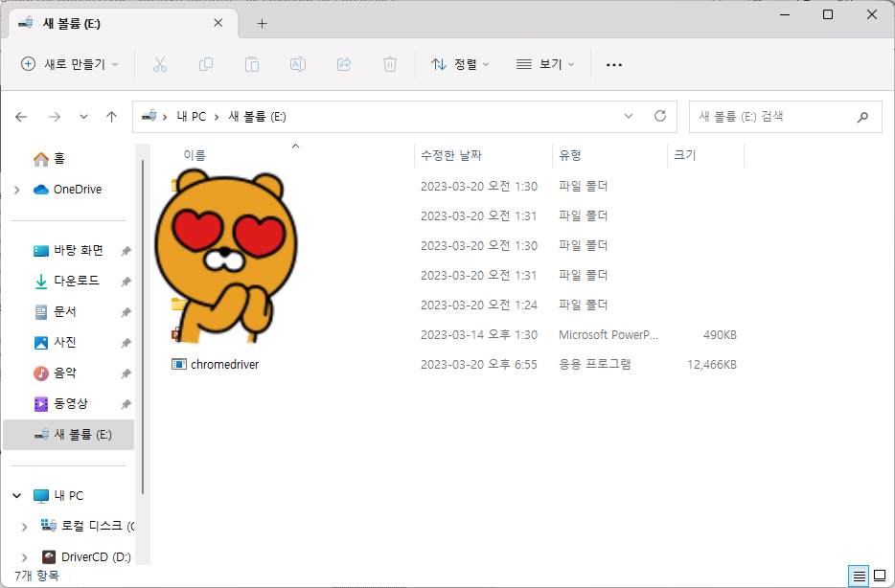
Task: Open 사진 in quick access
Action: (56, 343)
